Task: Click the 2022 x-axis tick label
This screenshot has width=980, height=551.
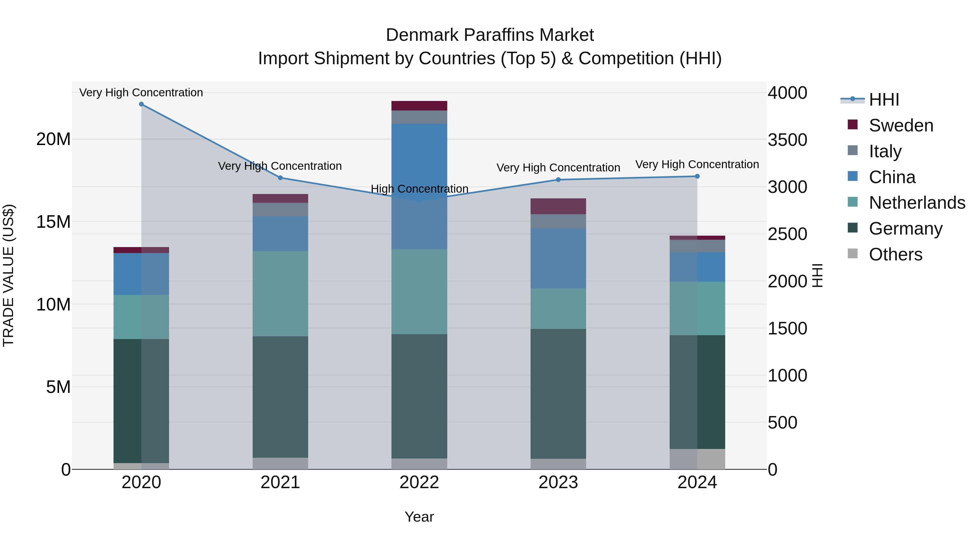Action: click(x=419, y=482)
